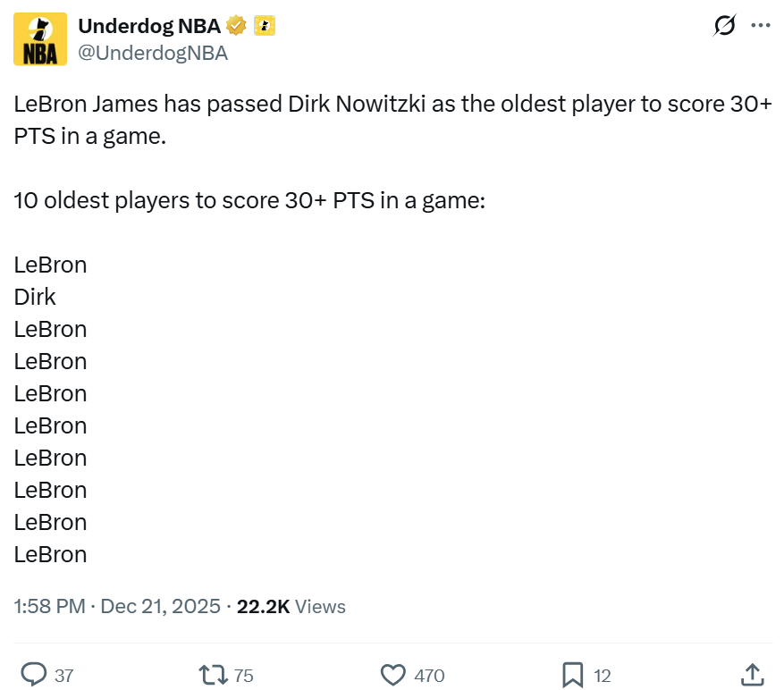Open the reply speech bubble icon
The height and width of the screenshot is (690, 784).
point(34,675)
